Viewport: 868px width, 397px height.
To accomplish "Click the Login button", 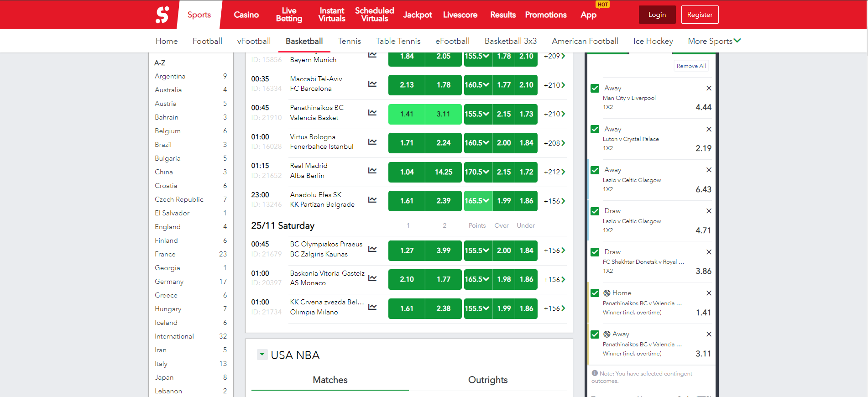I will [657, 15].
